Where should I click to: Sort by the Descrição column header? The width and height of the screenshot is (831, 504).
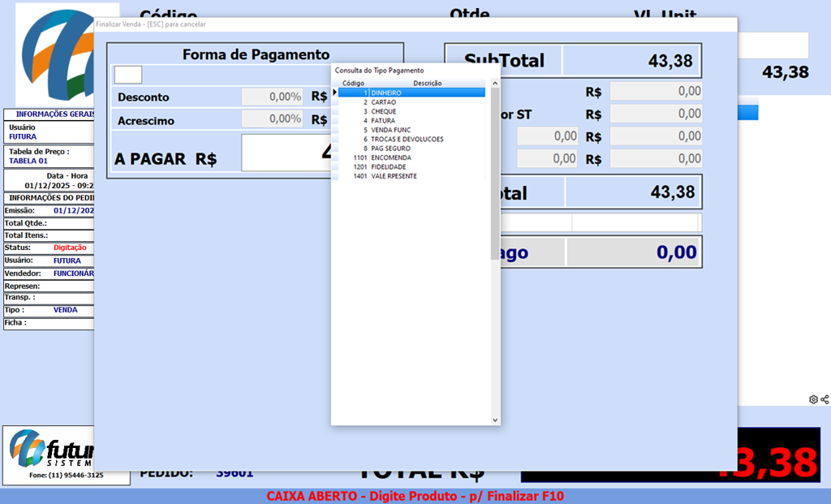click(x=427, y=83)
